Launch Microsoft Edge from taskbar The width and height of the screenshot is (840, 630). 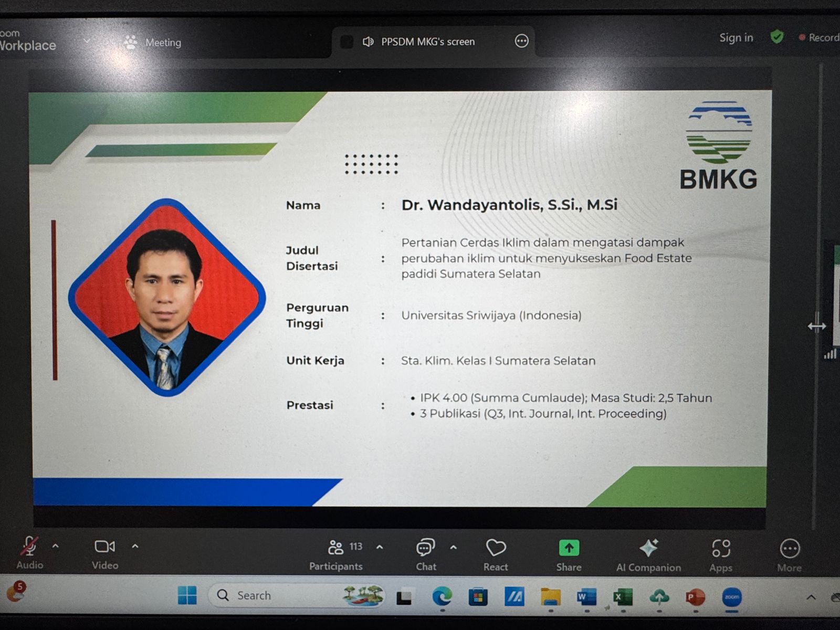(x=442, y=597)
